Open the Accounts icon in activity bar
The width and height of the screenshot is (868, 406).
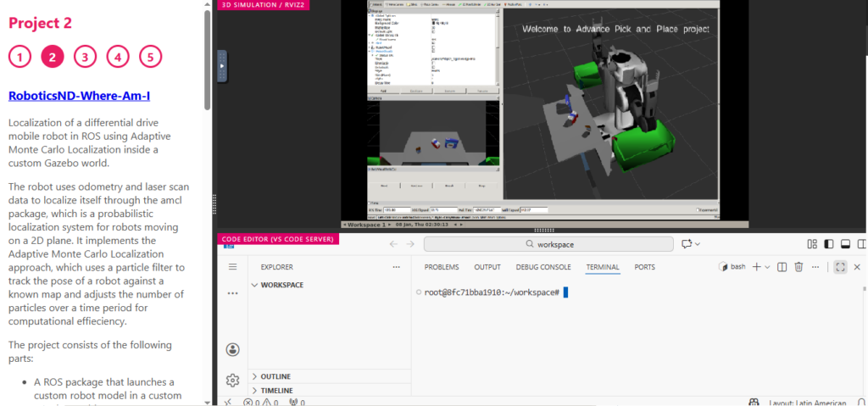(x=233, y=349)
